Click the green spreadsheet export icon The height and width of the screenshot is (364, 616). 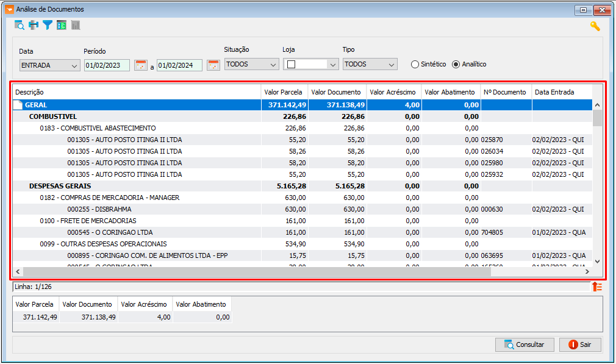coord(62,26)
